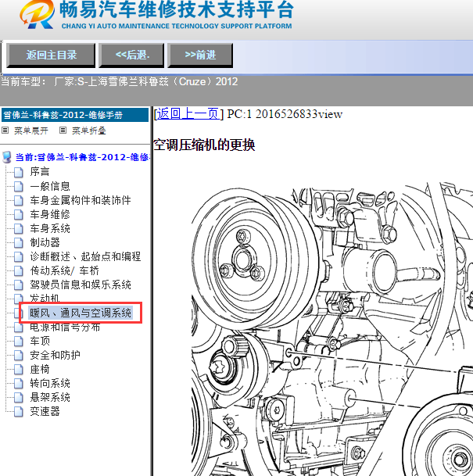
Task: Click the computer icon beside 当前 root node
Action: pos(7,157)
